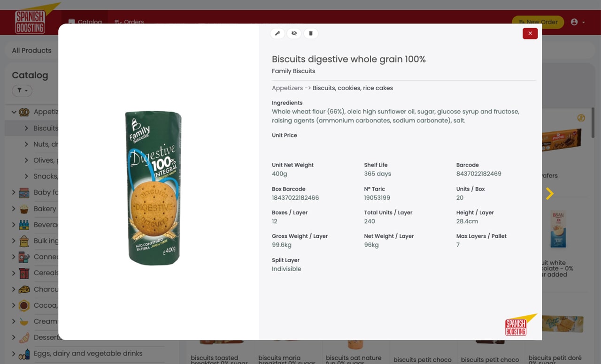Collapse the Appetizers category

coord(14,112)
